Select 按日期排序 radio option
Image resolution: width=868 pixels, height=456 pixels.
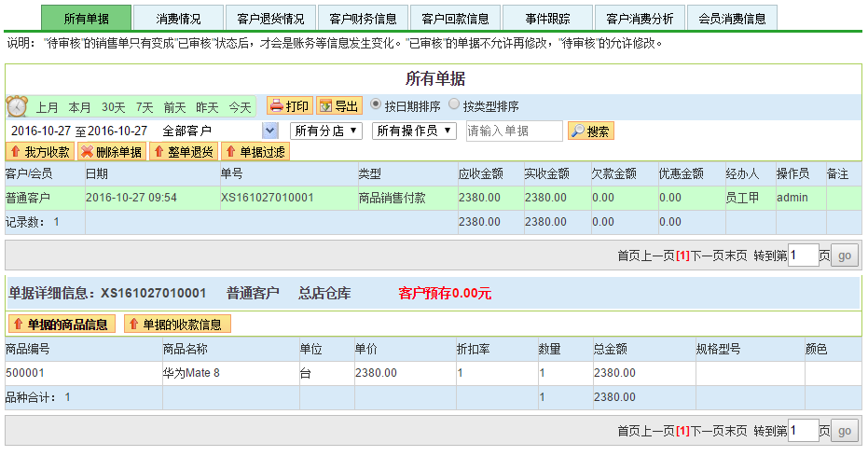click(x=376, y=105)
